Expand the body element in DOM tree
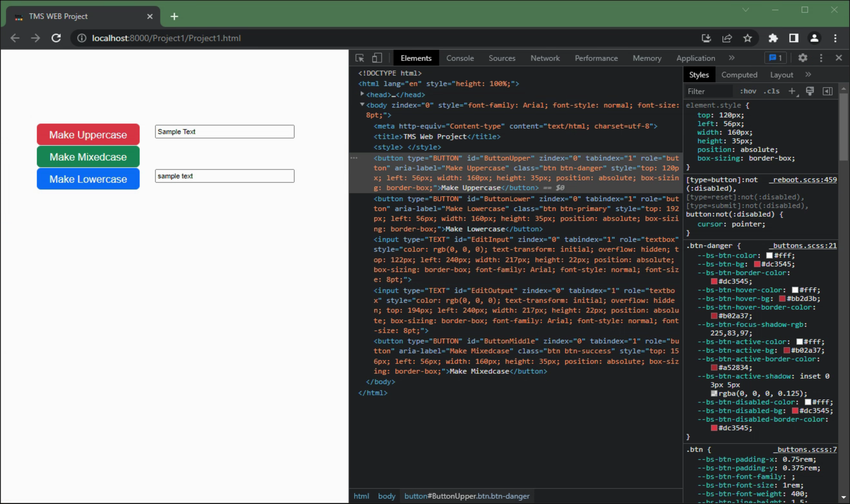 (x=361, y=105)
